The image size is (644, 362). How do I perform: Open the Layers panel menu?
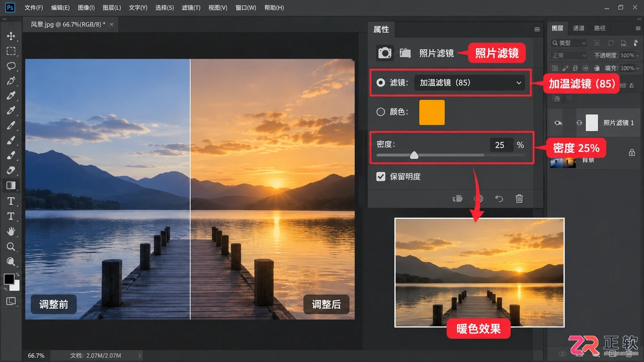coord(638,28)
